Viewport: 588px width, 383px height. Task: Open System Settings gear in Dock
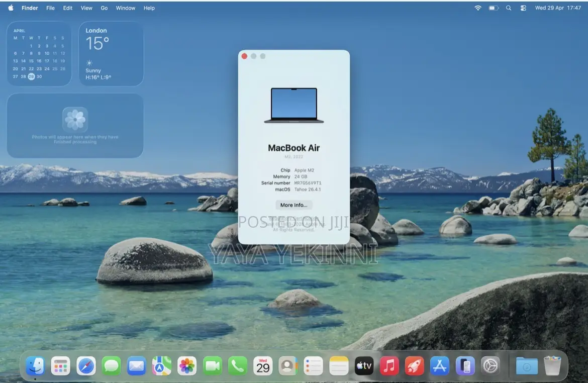(491, 366)
